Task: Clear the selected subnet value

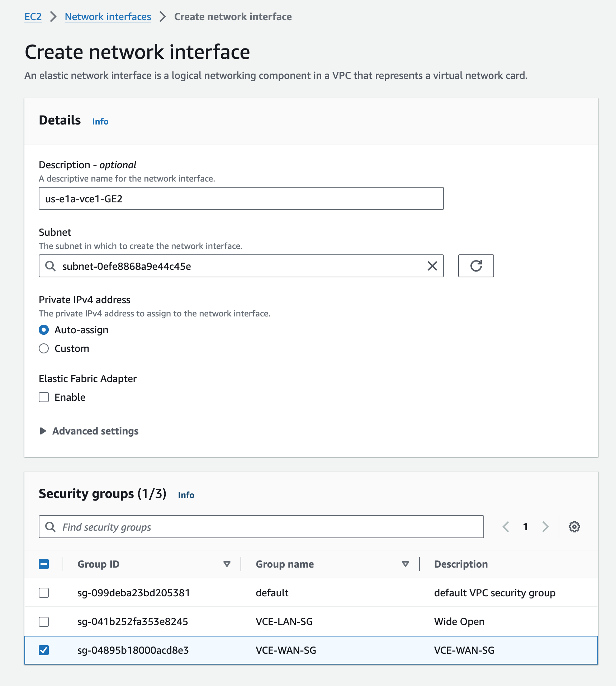Action: (x=432, y=266)
